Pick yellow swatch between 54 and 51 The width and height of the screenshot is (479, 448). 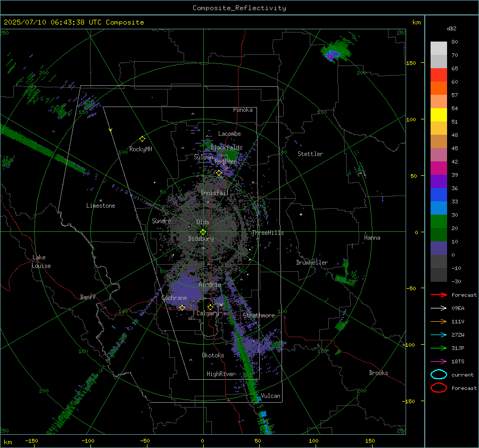[439, 115]
